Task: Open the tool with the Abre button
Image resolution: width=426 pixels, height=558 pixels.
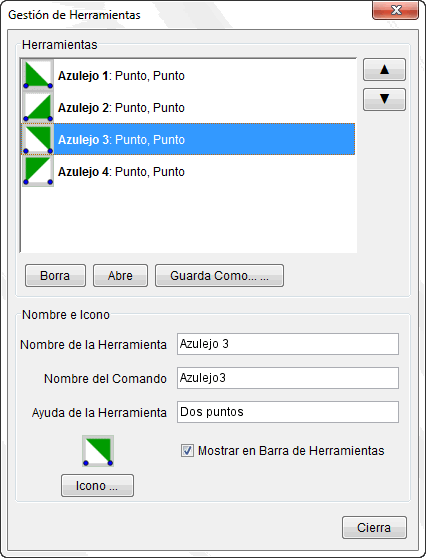Action: [120, 275]
